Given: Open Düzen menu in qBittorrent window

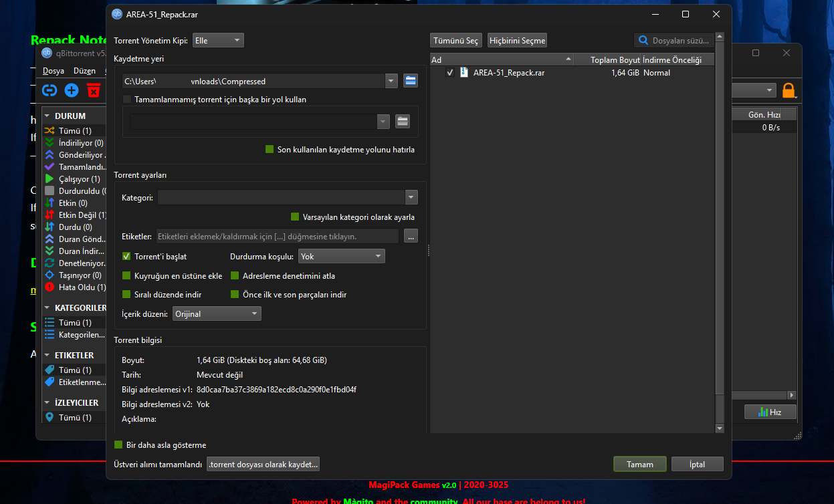Looking at the screenshot, I should coord(84,71).
